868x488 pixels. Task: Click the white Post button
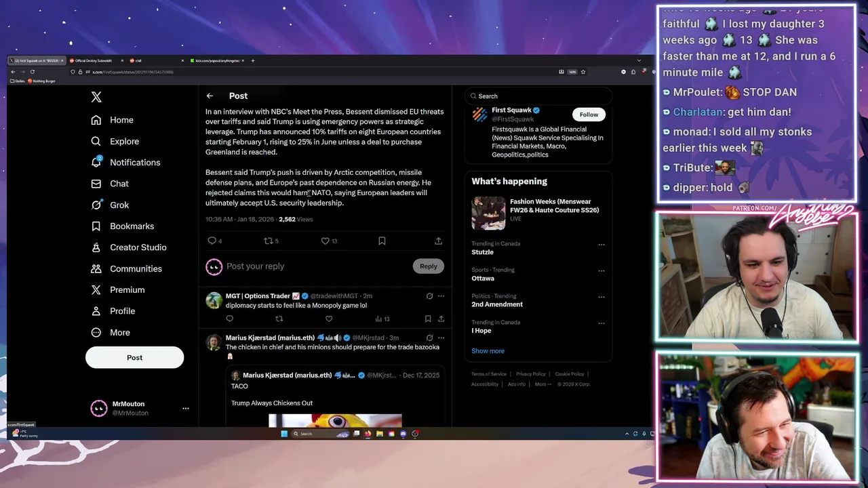[134, 357]
